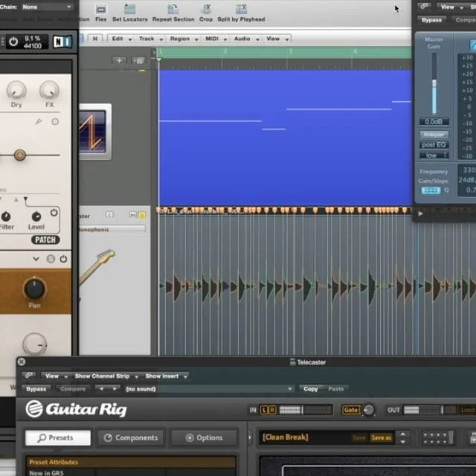Image resolution: width=476 pixels, height=476 pixels.
Task: Open the Show Insert dropdown
Action: [x=166, y=376]
